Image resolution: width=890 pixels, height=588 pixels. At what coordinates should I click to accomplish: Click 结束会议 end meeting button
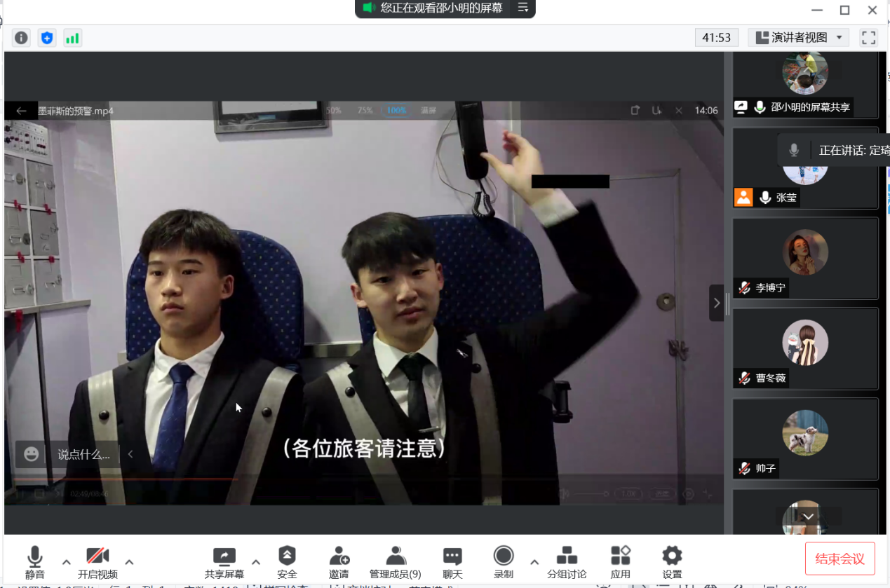click(x=840, y=559)
